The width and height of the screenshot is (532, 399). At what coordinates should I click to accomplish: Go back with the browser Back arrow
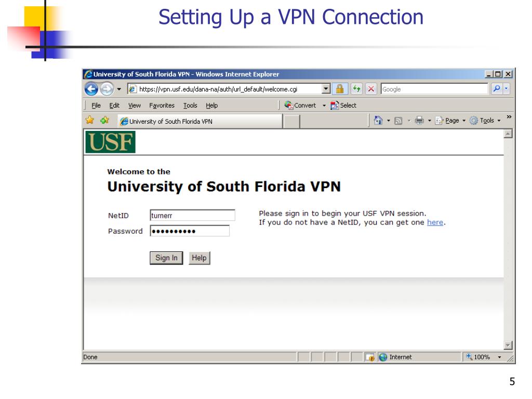(x=91, y=89)
